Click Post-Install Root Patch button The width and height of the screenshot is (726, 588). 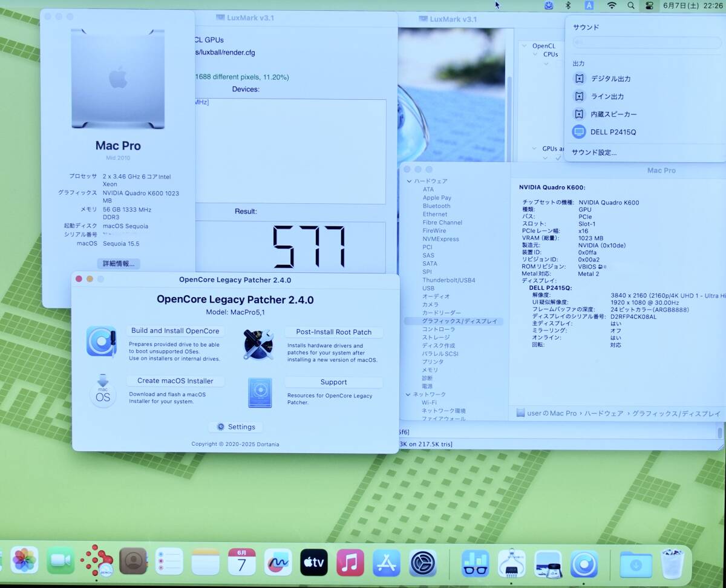tap(333, 332)
